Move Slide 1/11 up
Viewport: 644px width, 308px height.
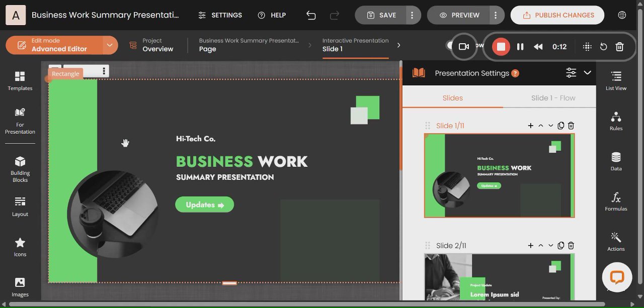[541, 126]
